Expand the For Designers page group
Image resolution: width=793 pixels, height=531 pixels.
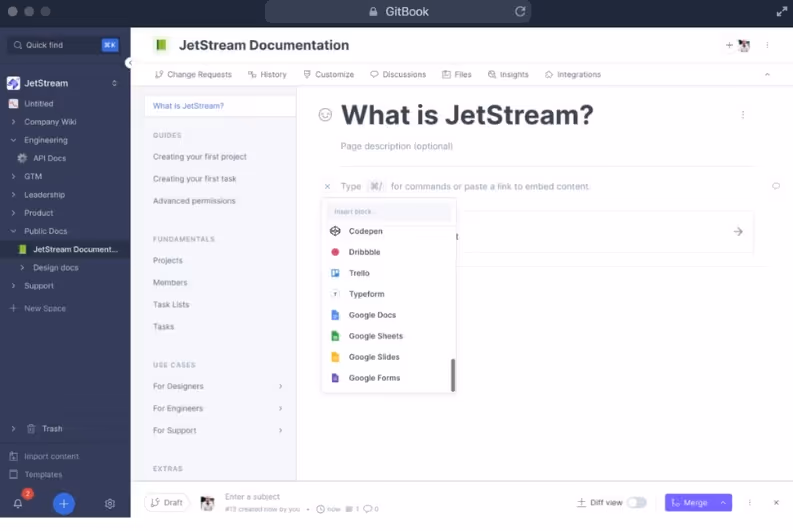point(281,386)
